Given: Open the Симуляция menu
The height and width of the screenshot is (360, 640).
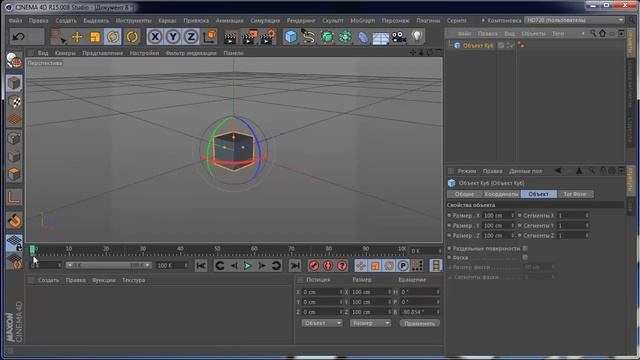Looking at the screenshot, I should click(x=265, y=20).
